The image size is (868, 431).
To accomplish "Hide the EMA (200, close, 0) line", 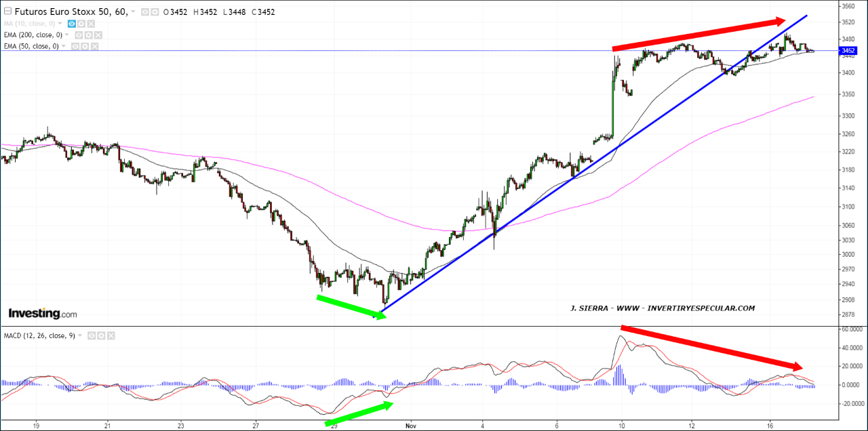I will click(79, 35).
